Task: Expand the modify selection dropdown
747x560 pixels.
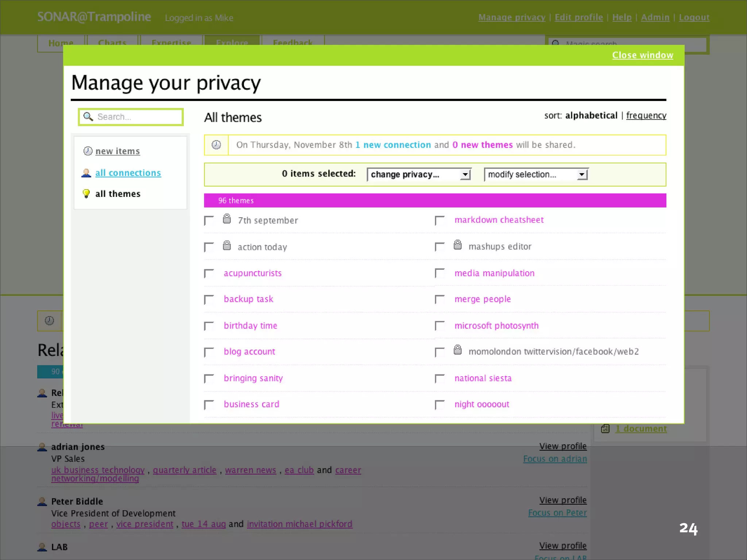Action: tap(535, 175)
